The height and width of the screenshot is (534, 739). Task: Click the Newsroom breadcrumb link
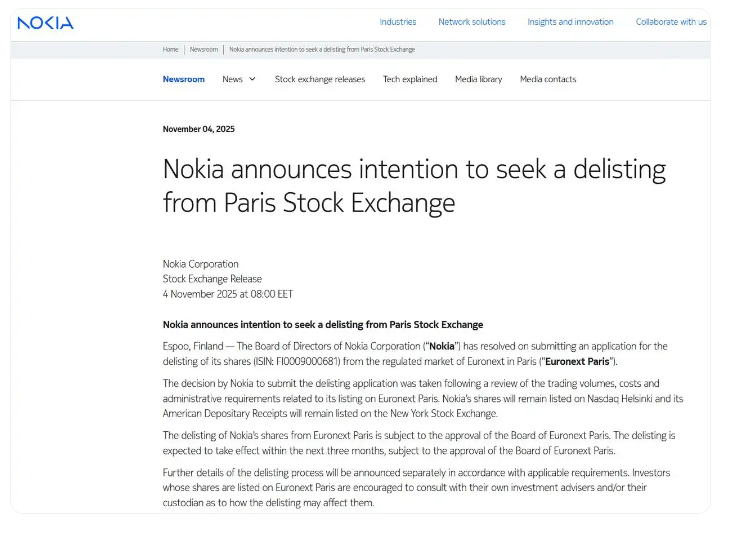point(203,49)
